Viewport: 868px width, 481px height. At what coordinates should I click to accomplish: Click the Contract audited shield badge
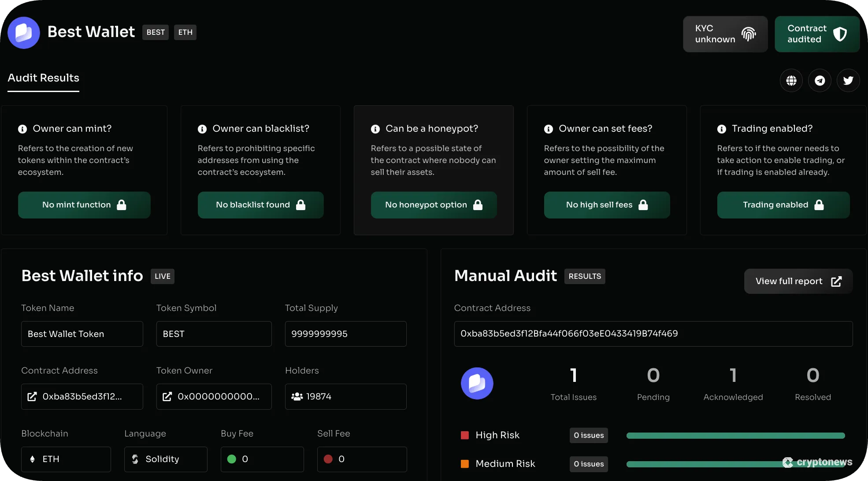coord(817,34)
